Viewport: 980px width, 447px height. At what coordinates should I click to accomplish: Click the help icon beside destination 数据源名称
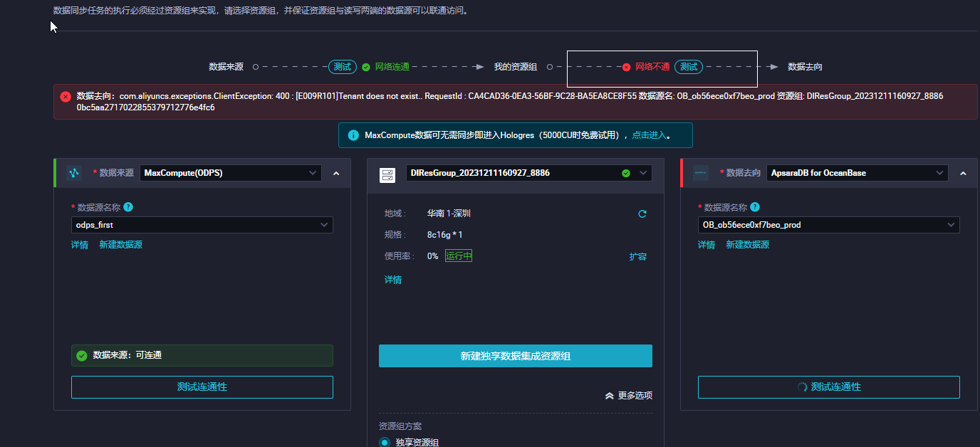tap(755, 207)
